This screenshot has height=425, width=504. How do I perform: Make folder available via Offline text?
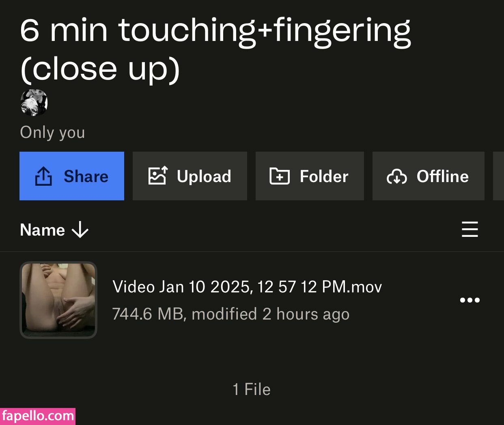(x=443, y=176)
